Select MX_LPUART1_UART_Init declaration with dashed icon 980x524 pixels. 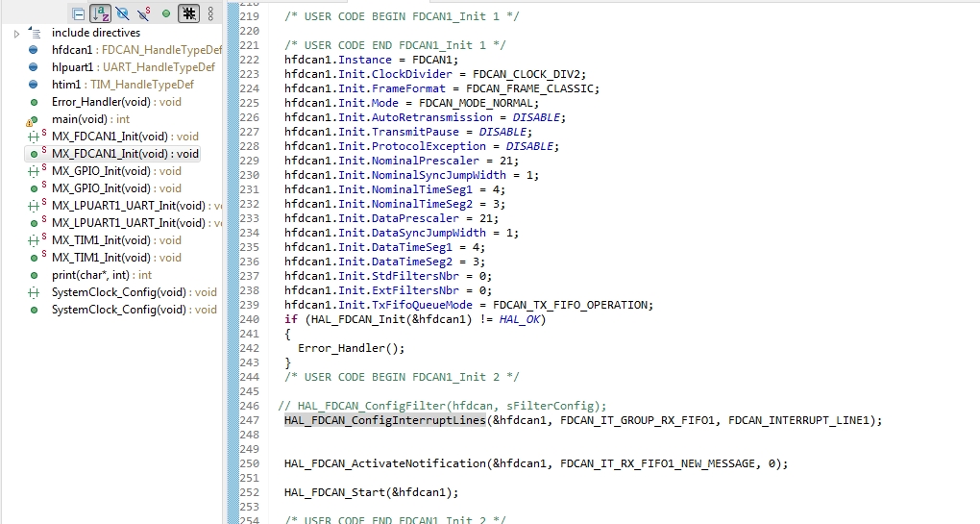(x=136, y=206)
